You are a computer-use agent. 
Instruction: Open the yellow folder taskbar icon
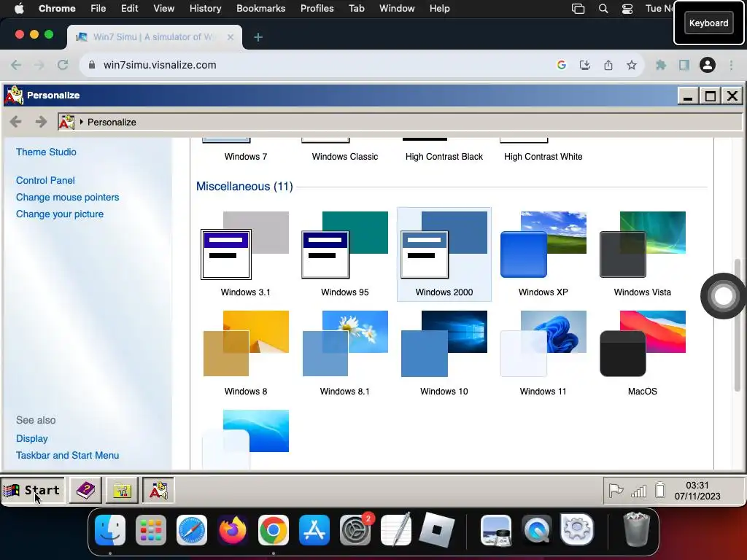pyautogui.click(x=122, y=490)
